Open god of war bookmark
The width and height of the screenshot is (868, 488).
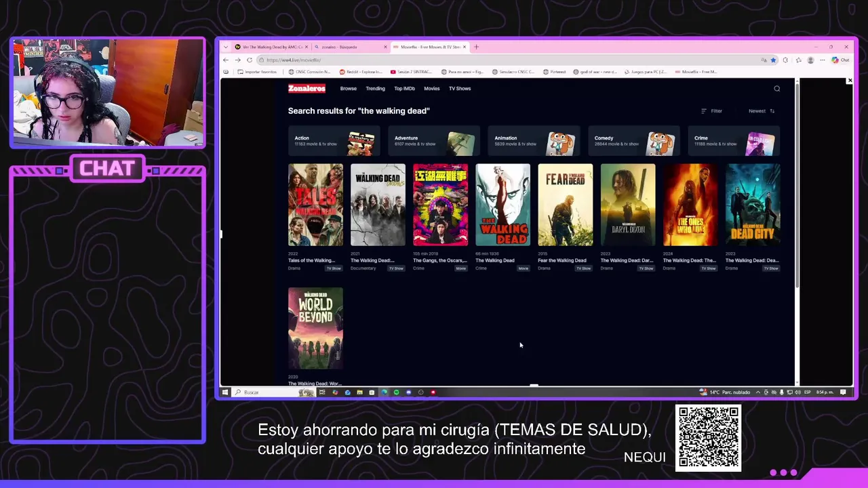[596, 72]
